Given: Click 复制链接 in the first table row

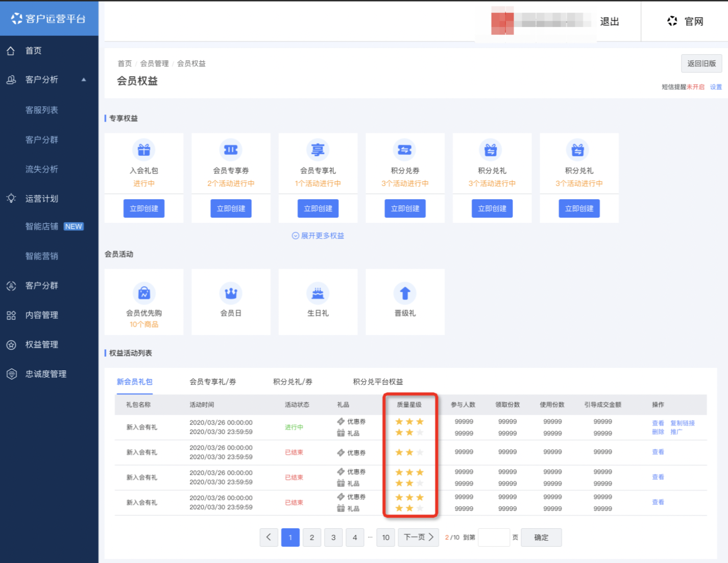Looking at the screenshot, I should [683, 423].
